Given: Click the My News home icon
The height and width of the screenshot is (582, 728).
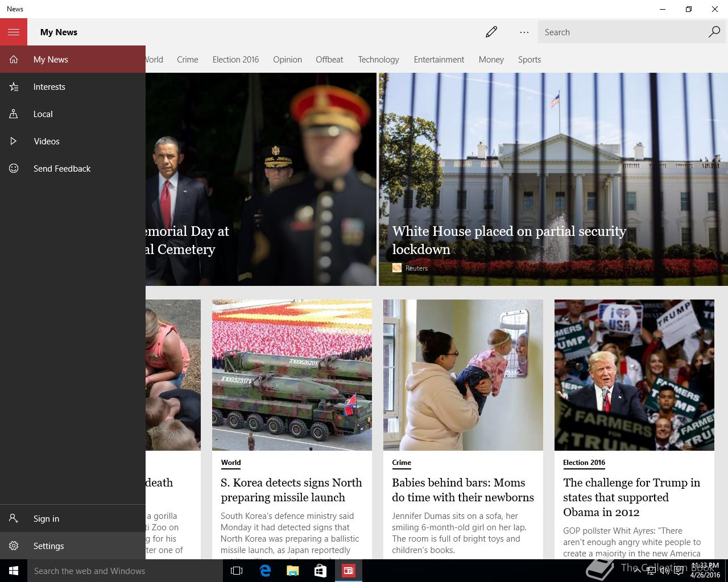Looking at the screenshot, I should (14, 59).
